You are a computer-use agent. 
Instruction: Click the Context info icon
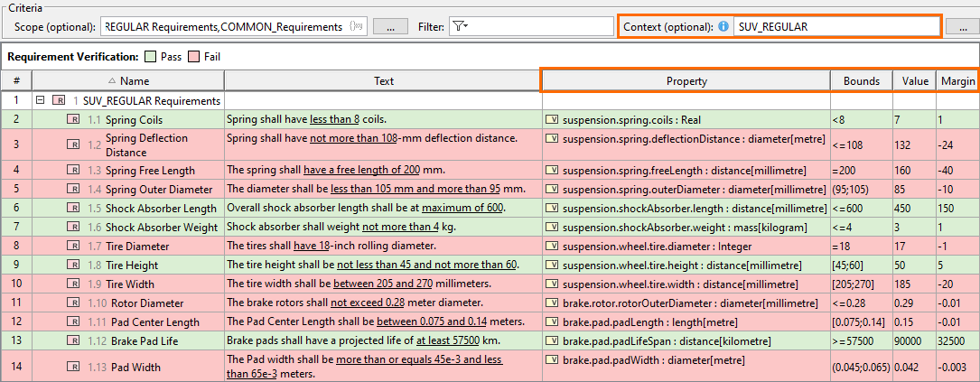[x=723, y=27]
